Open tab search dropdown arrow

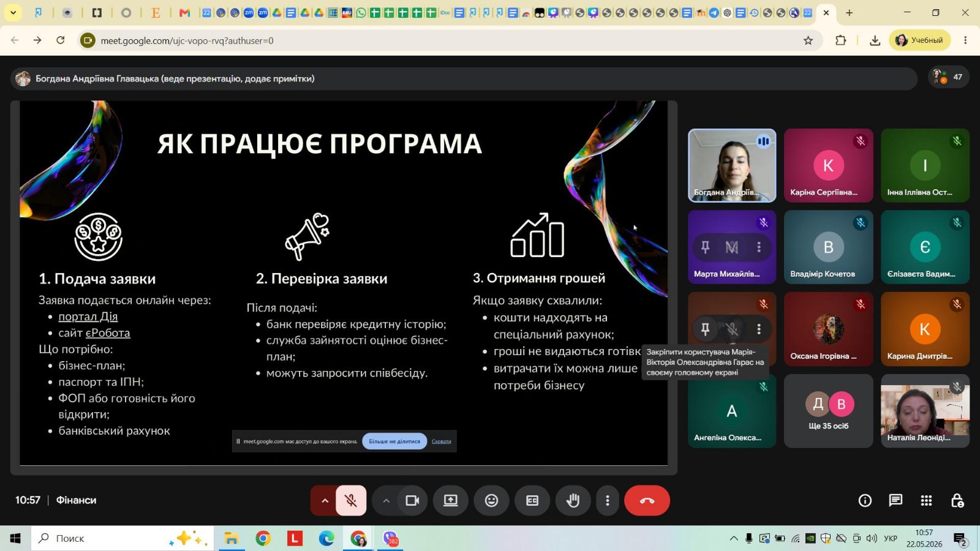[13, 12]
